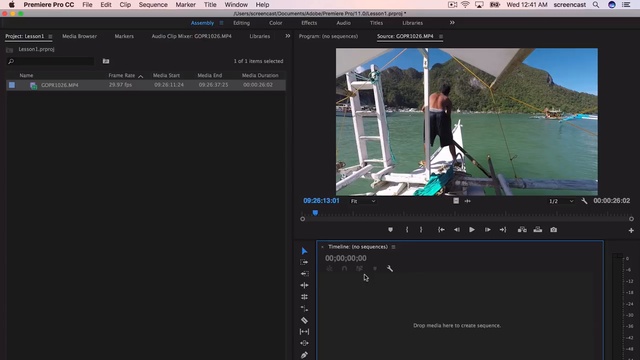Mark Out point in Source monitor
Screen dimensions: 640x360
click(421, 230)
